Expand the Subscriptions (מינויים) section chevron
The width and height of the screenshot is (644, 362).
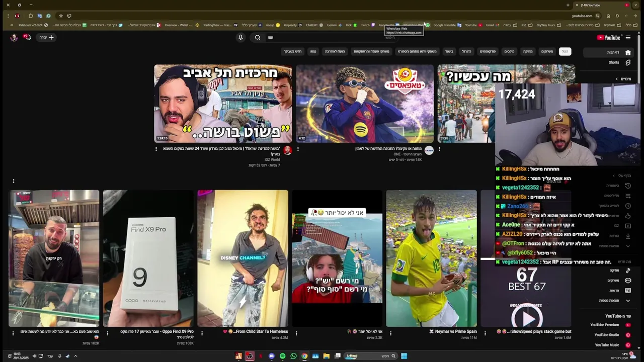617,79
